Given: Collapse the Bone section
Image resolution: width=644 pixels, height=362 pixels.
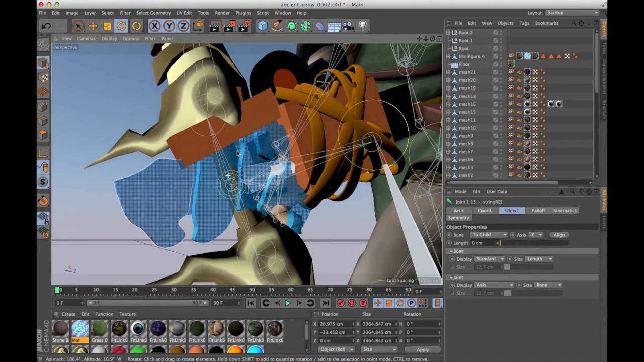Looking at the screenshot, I should click(452, 251).
